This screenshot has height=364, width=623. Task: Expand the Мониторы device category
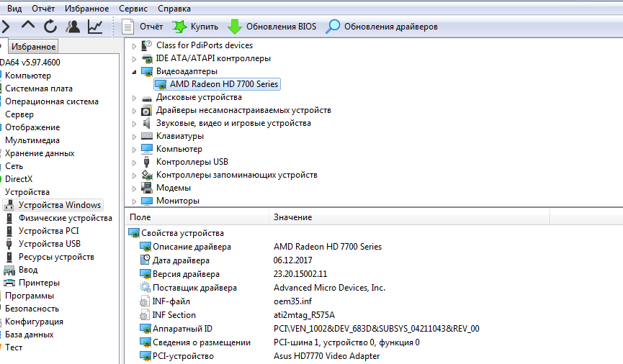point(135,201)
